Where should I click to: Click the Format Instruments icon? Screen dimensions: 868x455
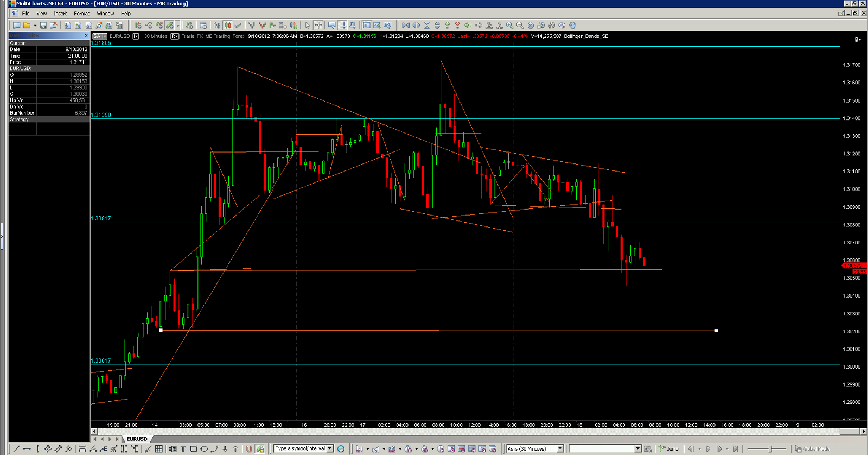[189, 25]
